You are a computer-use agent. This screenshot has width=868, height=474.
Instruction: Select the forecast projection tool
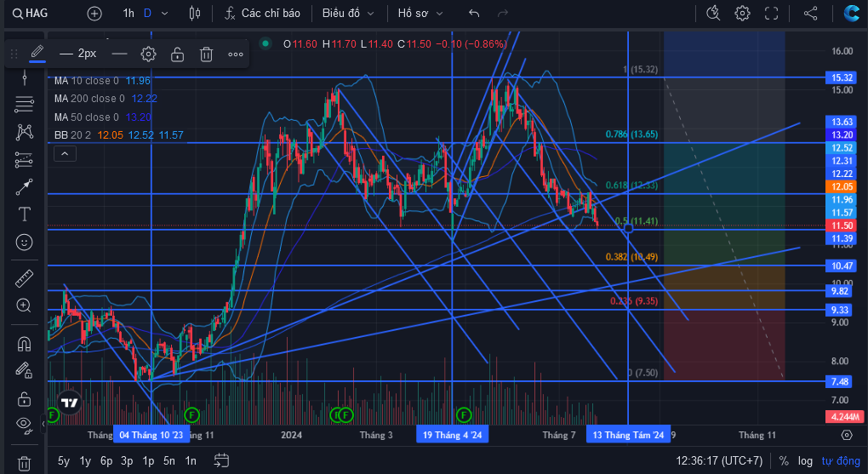coord(24,159)
